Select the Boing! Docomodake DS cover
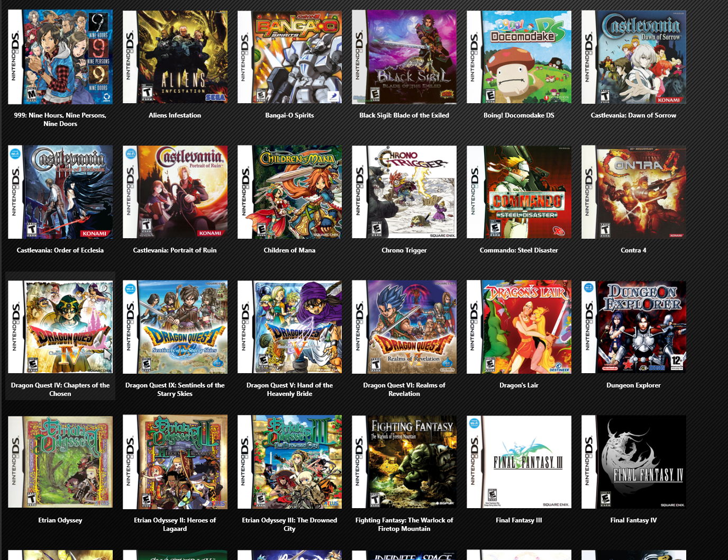Image resolution: width=728 pixels, height=560 pixels. point(519,57)
